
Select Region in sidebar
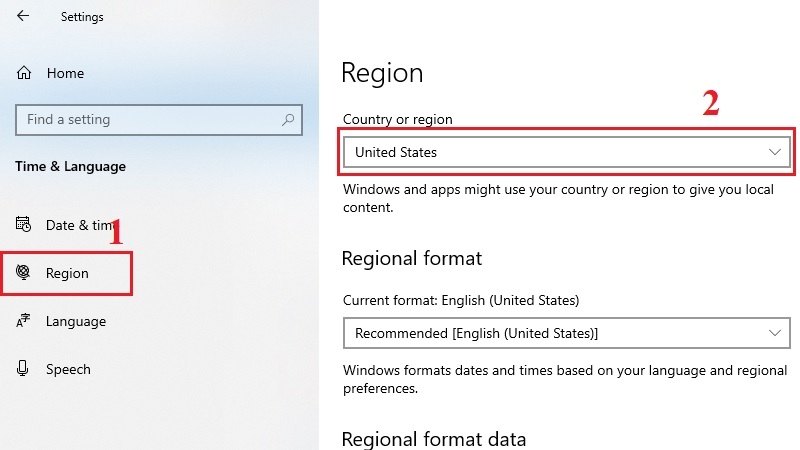[67, 273]
